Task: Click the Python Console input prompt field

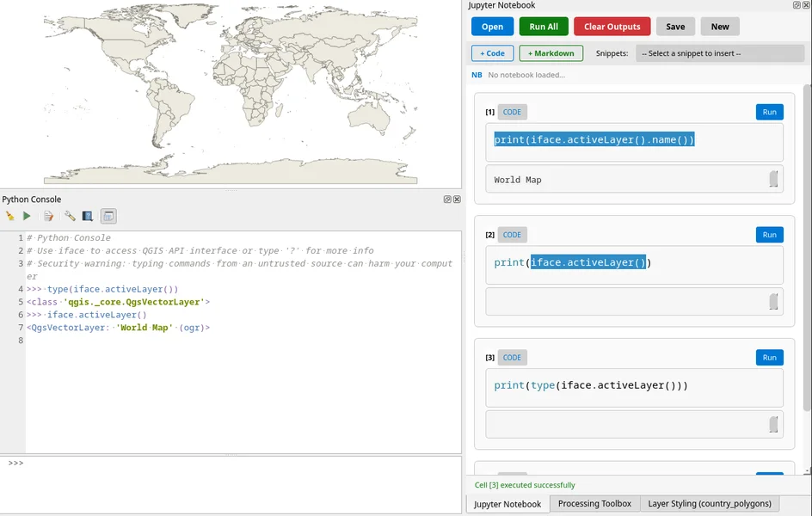Action: coord(232,482)
